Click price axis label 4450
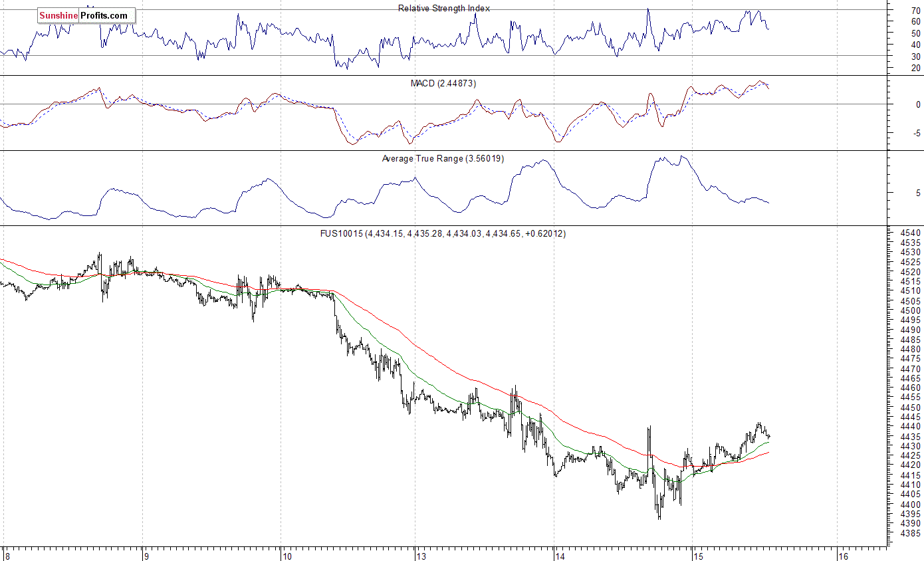Screen dimensions: 924x561 [x=911, y=407]
